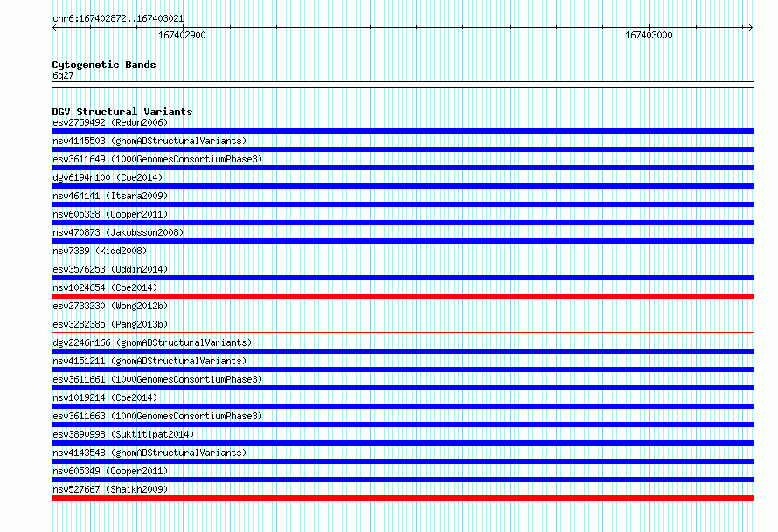Select the Cytogenetic Bands track title
Image resolution: width=778 pixels, height=532 pixels.
pos(104,65)
